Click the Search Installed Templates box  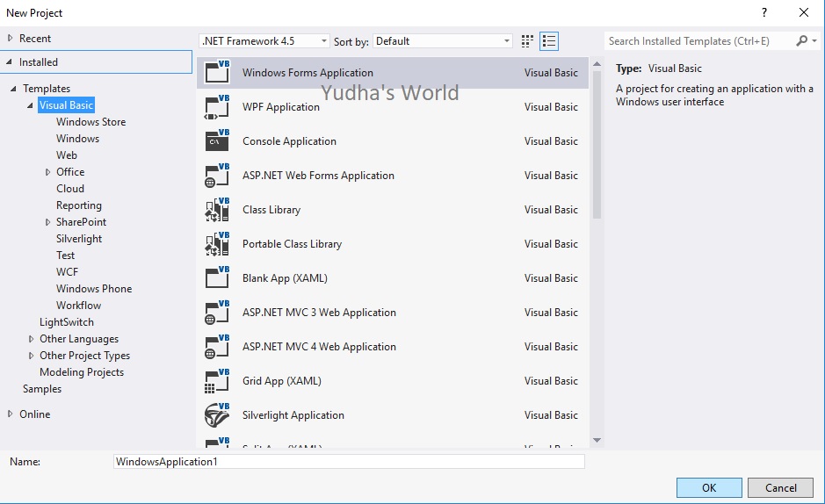699,41
